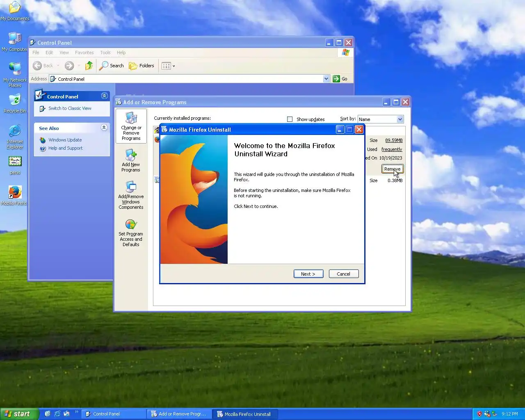The height and width of the screenshot is (420, 525).
Task: Collapse the See Also section
Action: [104, 128]
